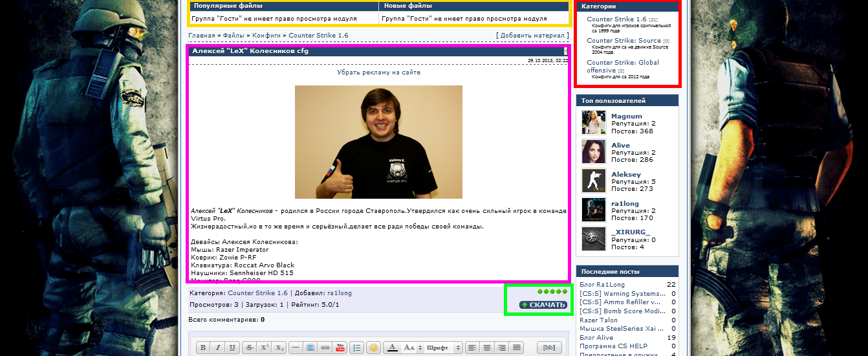Viewport: 868px width, 356px height.
Task: Open Razer Talon recent post
Action: tap(598, 320)
